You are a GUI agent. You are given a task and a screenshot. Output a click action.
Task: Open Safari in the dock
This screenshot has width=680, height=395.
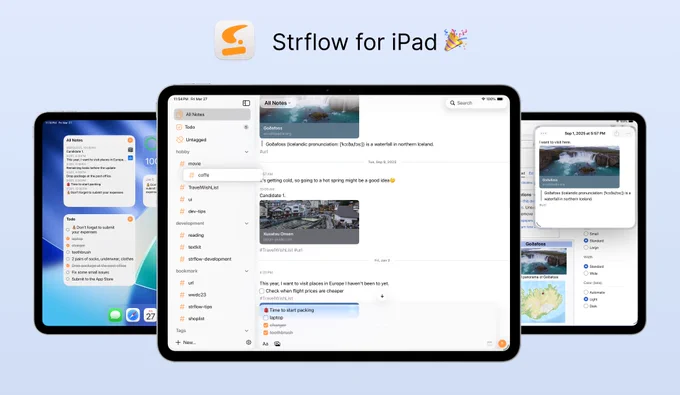133,315
